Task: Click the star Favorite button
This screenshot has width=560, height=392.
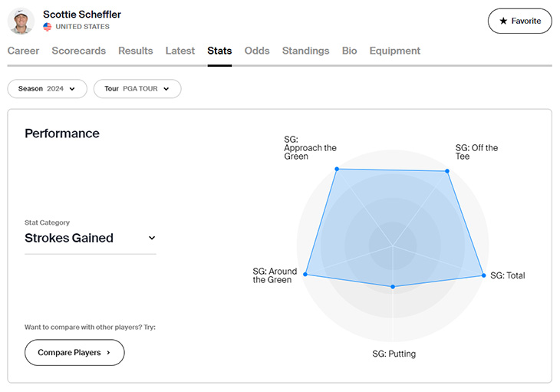Action: point(519,21)
